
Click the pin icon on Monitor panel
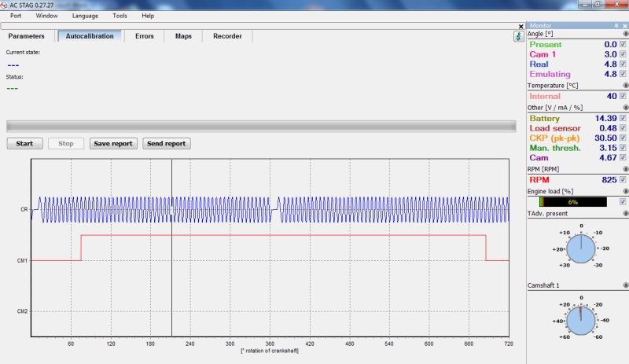click(616, 25)
